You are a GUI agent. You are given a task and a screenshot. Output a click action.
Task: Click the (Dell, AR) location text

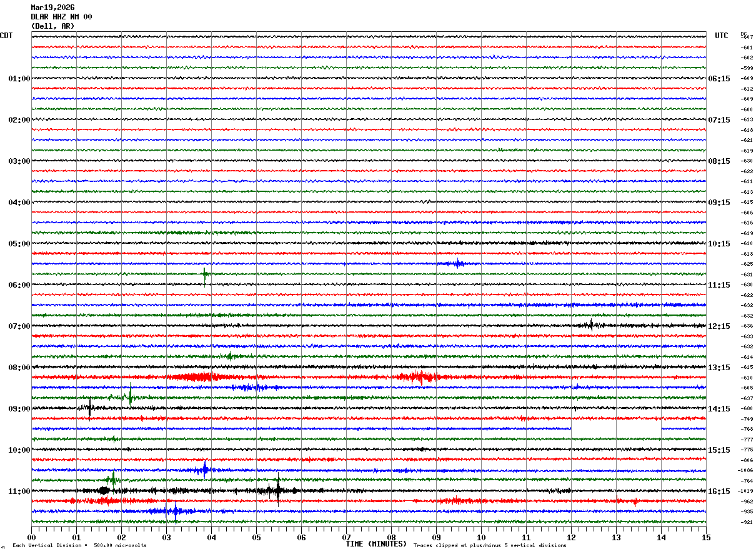pos(52,26)
